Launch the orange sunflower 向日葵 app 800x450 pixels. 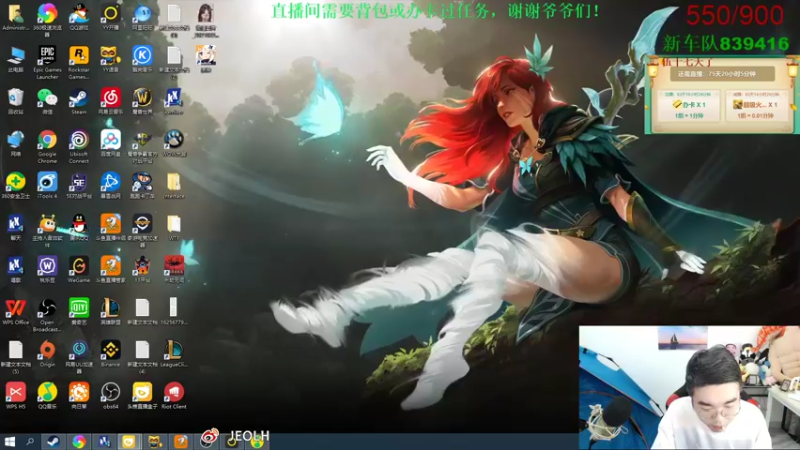point(79,396)
